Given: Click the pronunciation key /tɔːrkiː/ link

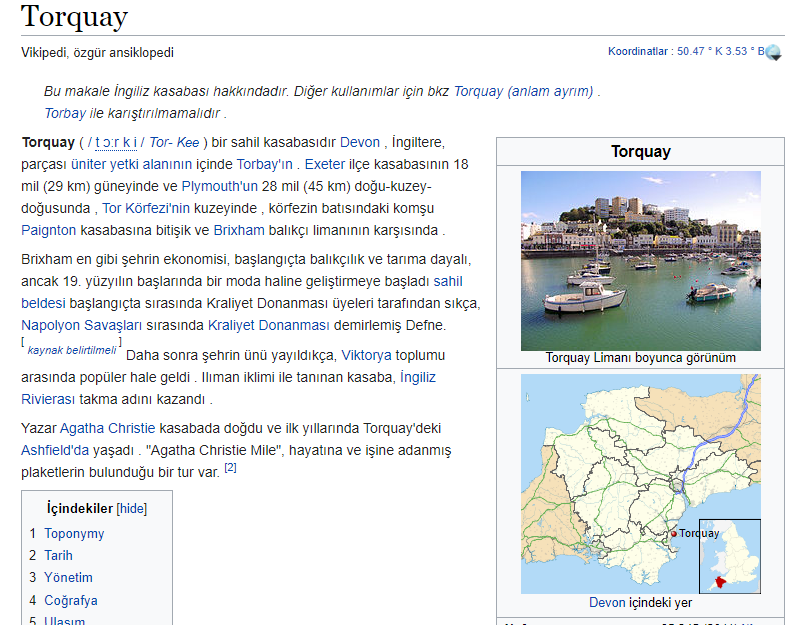Looking at the screenshot, I should [x=116, y=143].
